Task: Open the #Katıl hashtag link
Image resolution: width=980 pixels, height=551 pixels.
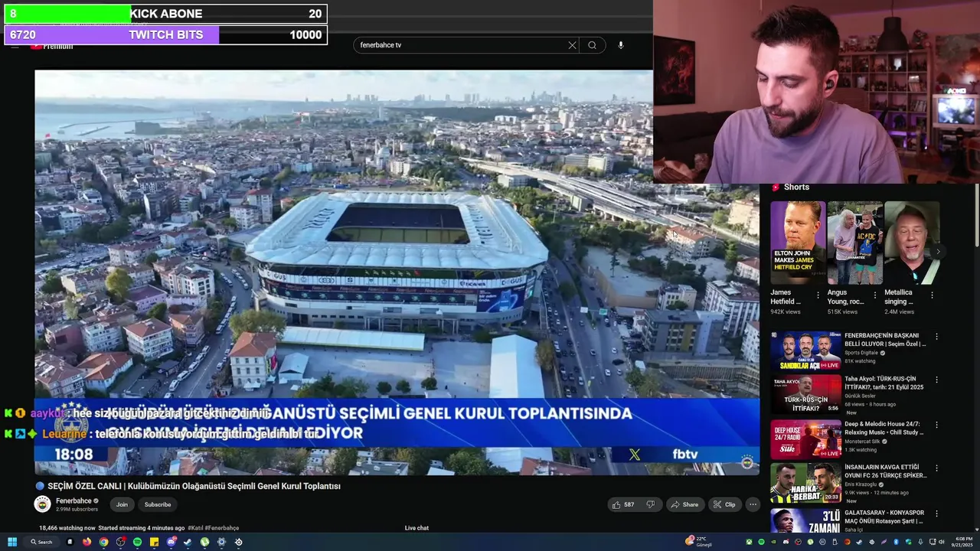Action: 194,528
